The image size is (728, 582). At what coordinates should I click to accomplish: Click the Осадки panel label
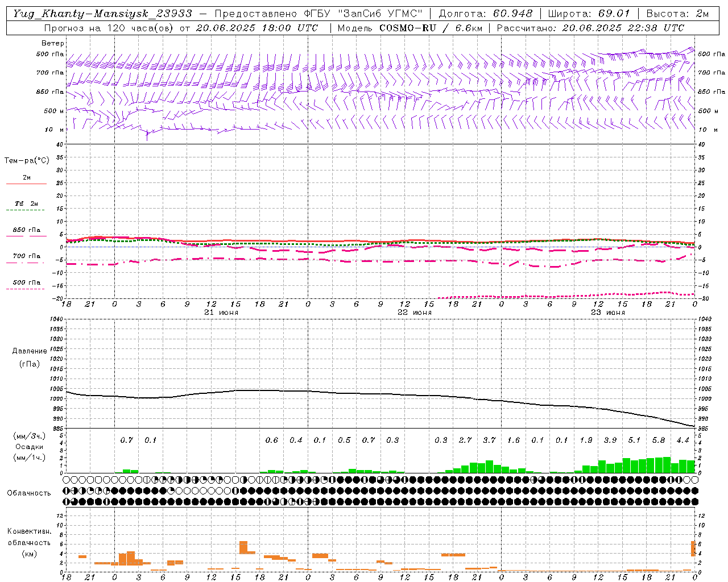click(29, 447)
